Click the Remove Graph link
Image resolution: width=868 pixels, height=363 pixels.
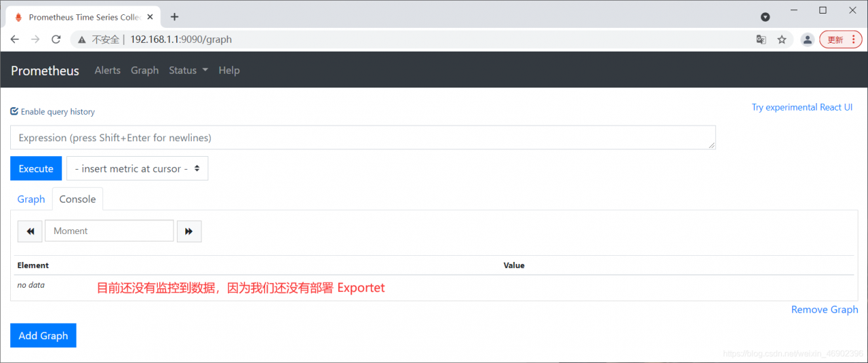(825, 309)
